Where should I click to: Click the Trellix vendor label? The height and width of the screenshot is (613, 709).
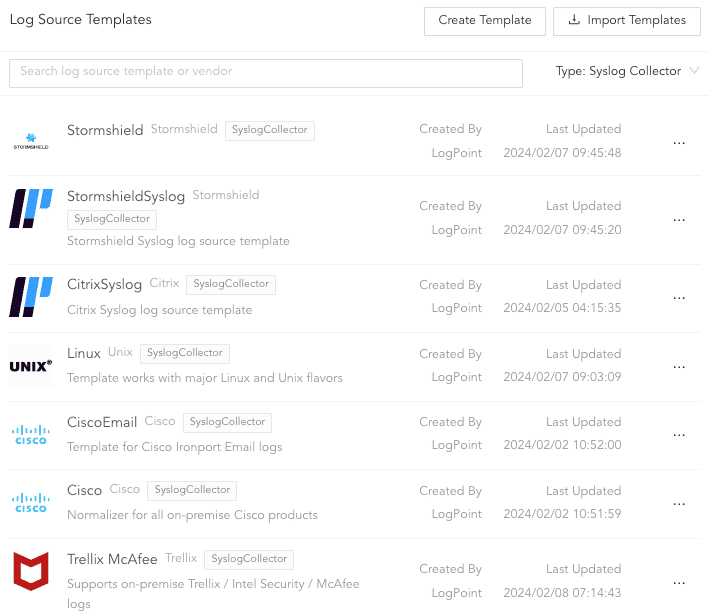pos(181,558)
